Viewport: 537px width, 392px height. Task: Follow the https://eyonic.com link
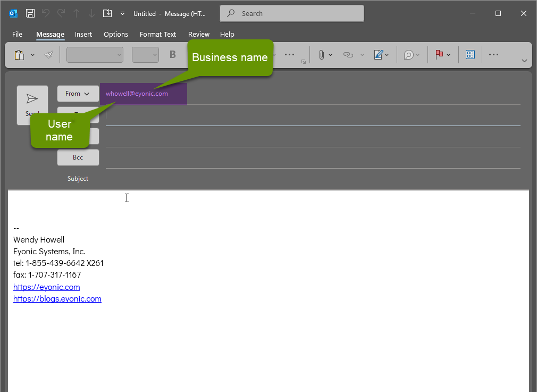[46, 287]
